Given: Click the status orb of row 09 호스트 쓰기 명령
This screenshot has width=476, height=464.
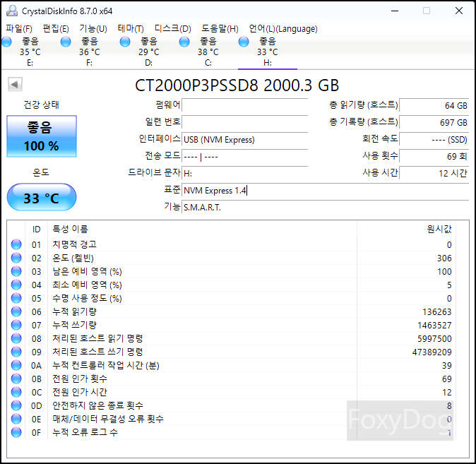Looking at the screenshot, I should (x=16, y=352).
